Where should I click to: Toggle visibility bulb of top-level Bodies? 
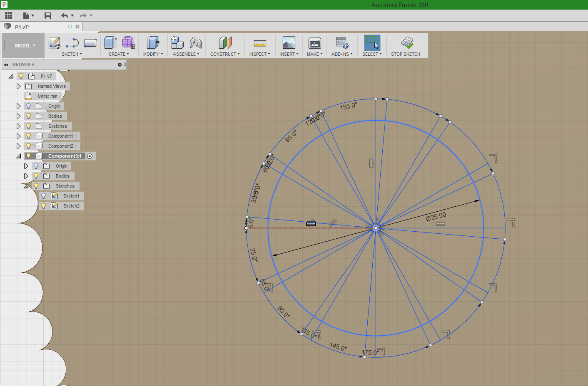[x=29, y=116]
